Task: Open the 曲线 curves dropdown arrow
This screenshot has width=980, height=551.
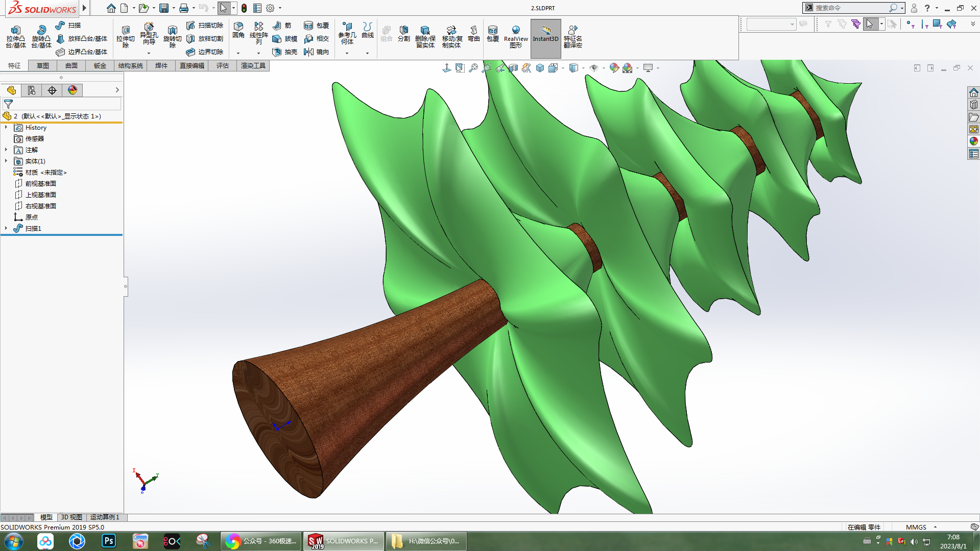Action: 367,53
